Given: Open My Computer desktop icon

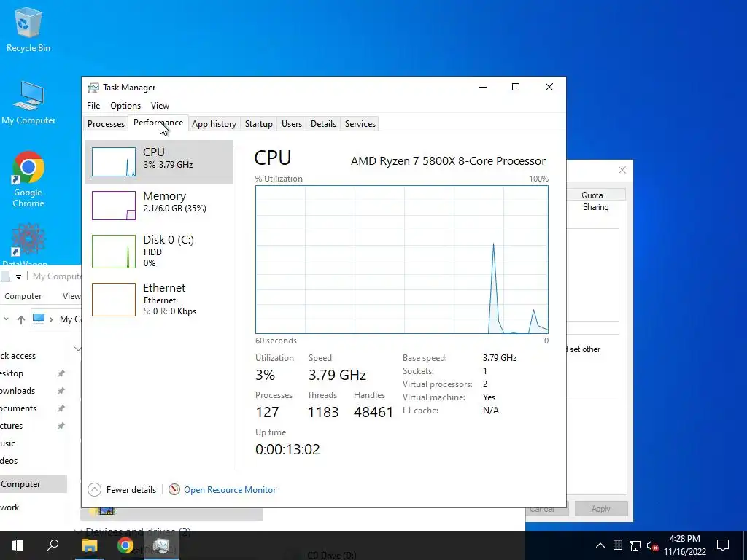Looking at the screenshot, I should pyautogui.click(x=28, y=102).
